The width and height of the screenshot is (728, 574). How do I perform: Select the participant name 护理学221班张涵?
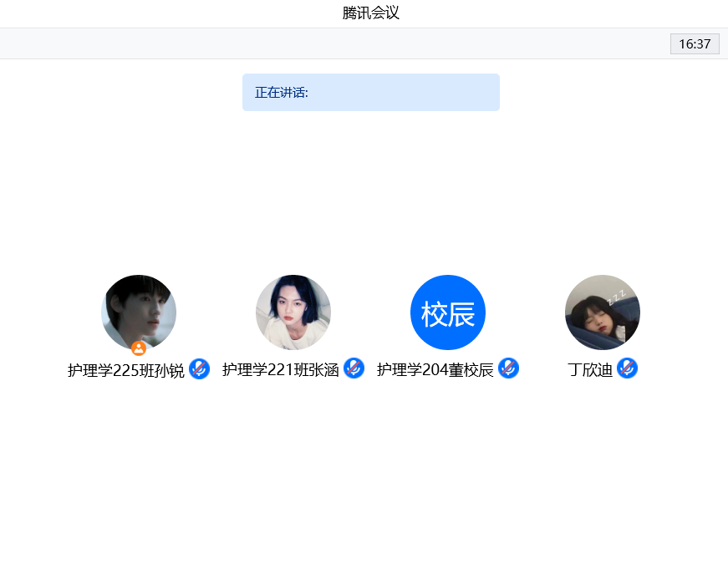point(281,370)
